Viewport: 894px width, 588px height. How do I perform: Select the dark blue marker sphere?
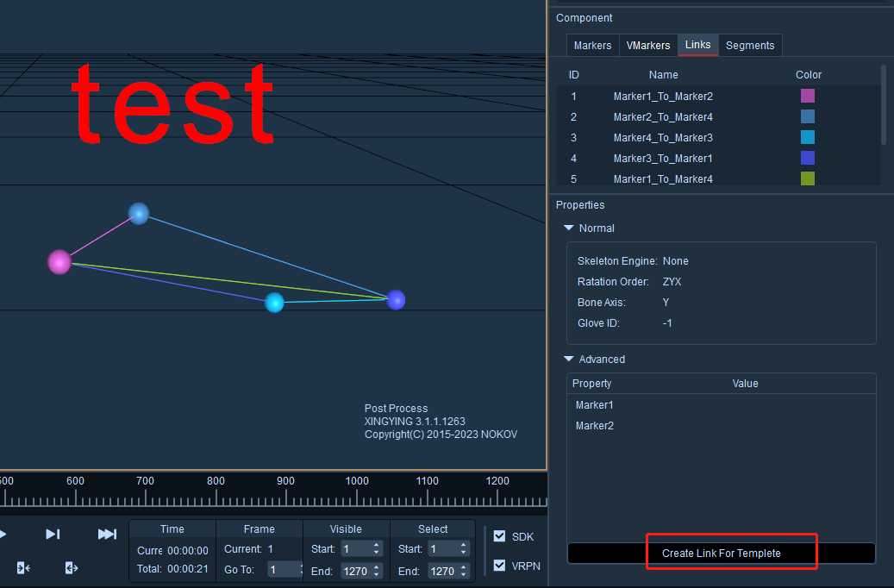(x=396, y=299)
